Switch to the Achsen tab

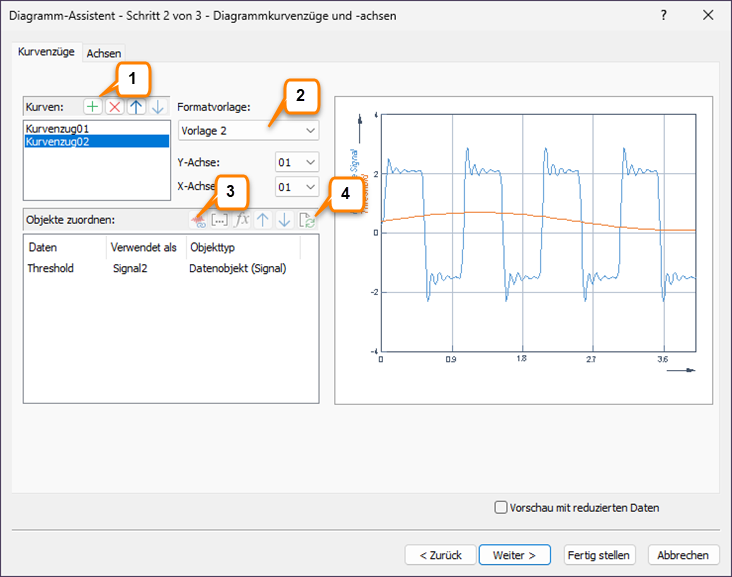[103, 53]
